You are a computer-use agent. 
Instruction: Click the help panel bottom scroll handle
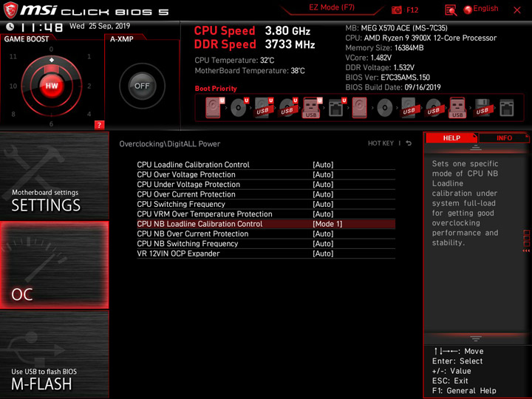(x=476, y=339)
